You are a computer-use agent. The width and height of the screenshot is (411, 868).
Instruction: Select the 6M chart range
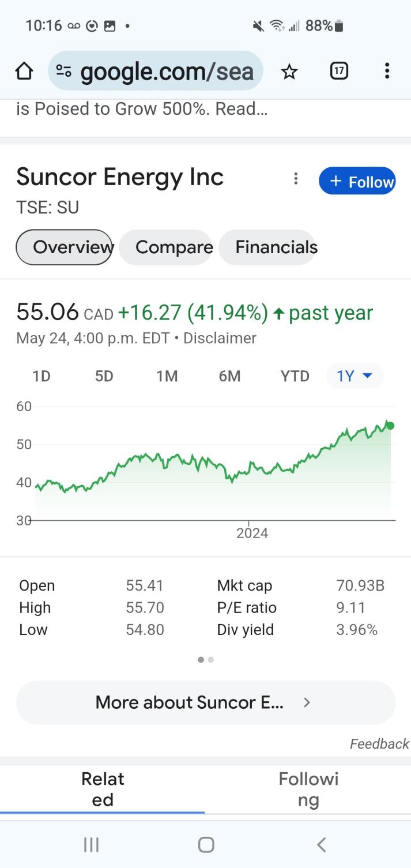[x=229, y=376]
